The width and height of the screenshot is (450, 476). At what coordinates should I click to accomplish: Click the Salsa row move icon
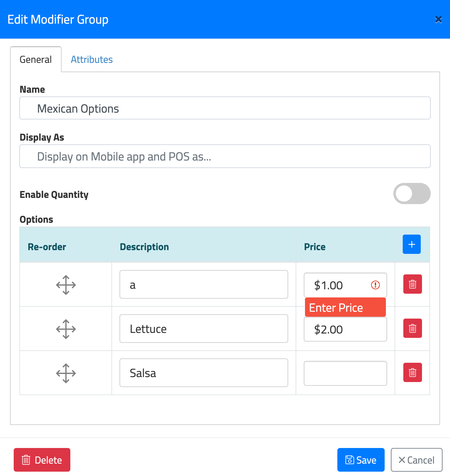[66, 373]
